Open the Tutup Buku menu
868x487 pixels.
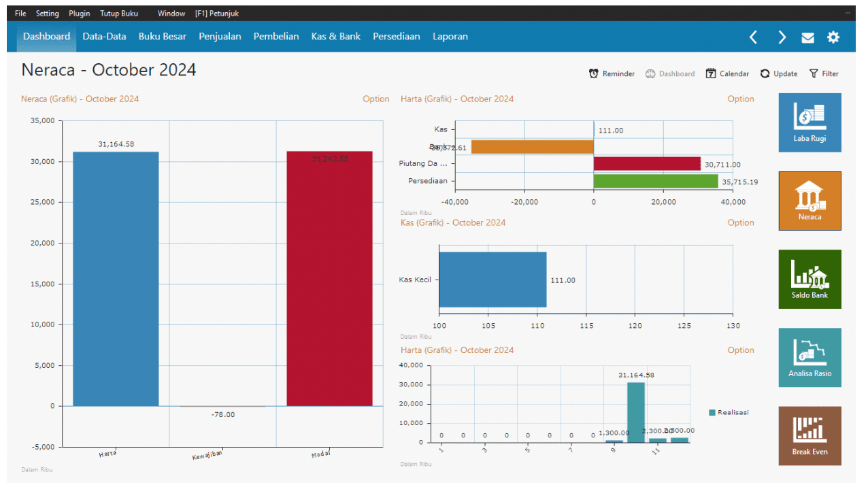pyautogui.click(x=119, y=14)
